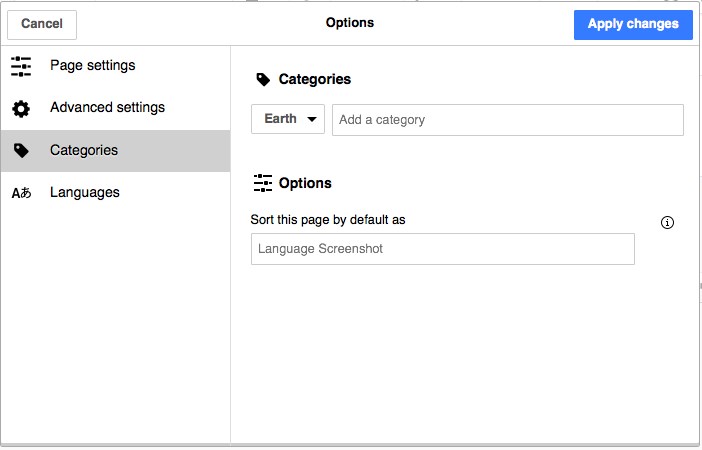Click the sliders icon beside Options heading

click(x=263, y=183)
